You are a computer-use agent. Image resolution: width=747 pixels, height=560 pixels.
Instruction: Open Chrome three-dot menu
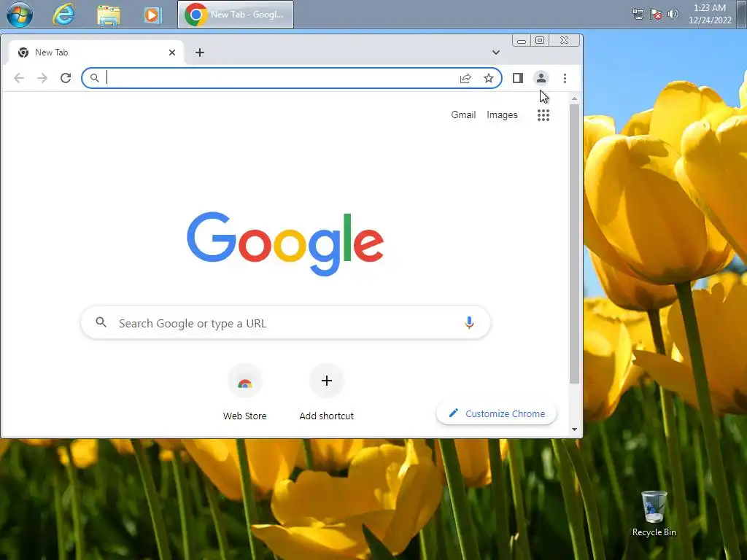tap(565, 78)
